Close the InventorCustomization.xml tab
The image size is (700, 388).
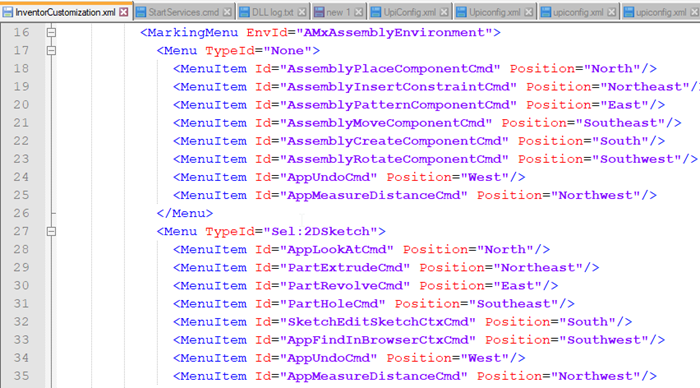pos(124,12)
